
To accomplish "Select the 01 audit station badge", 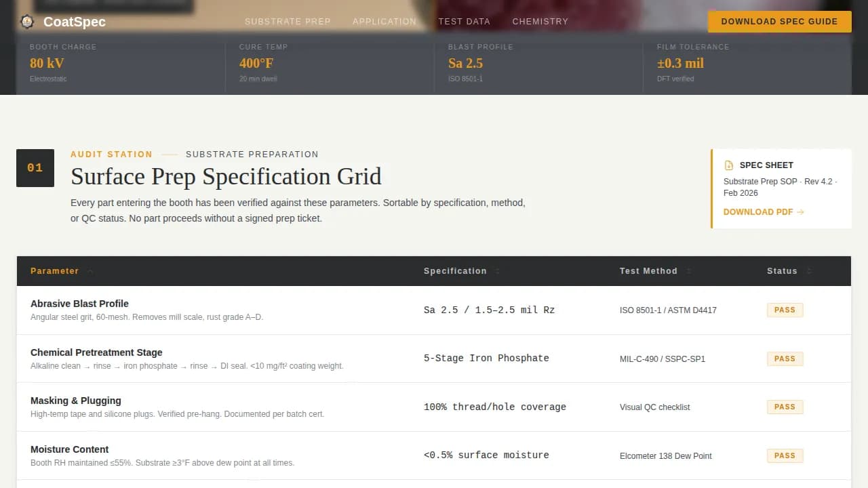I will 35,167.
